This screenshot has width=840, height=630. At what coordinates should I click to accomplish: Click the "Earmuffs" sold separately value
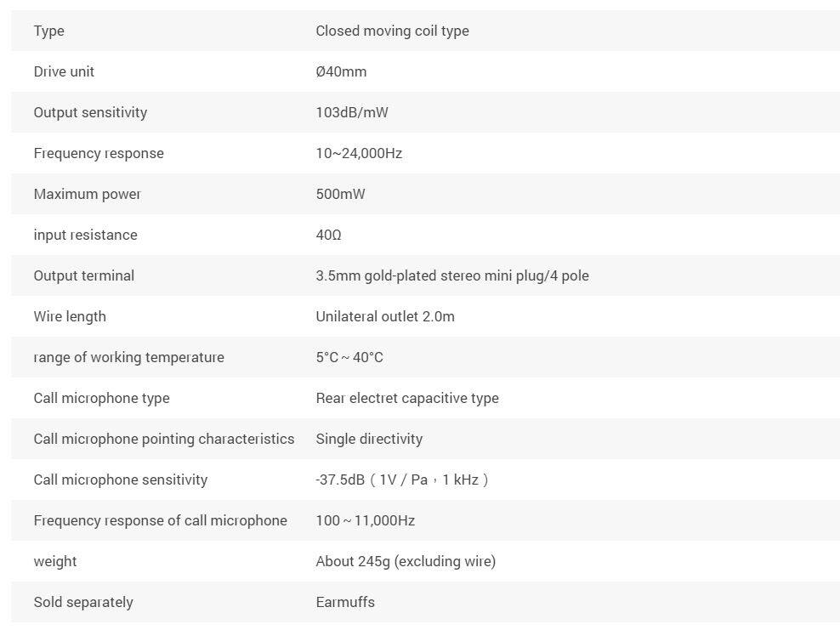(x=345, y=602)
